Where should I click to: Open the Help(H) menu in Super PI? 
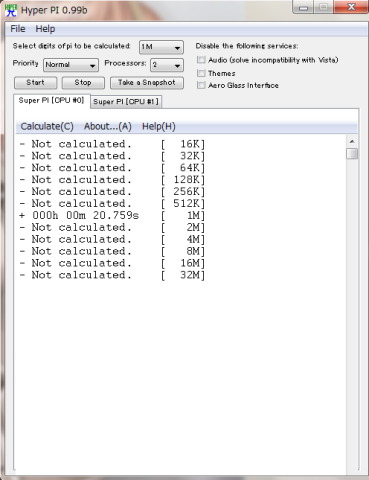coord(159,127)
